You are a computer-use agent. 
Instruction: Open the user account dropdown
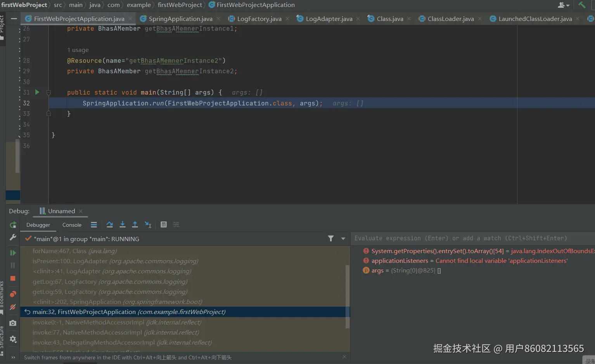pyautogui.click(x=563, y=5)
